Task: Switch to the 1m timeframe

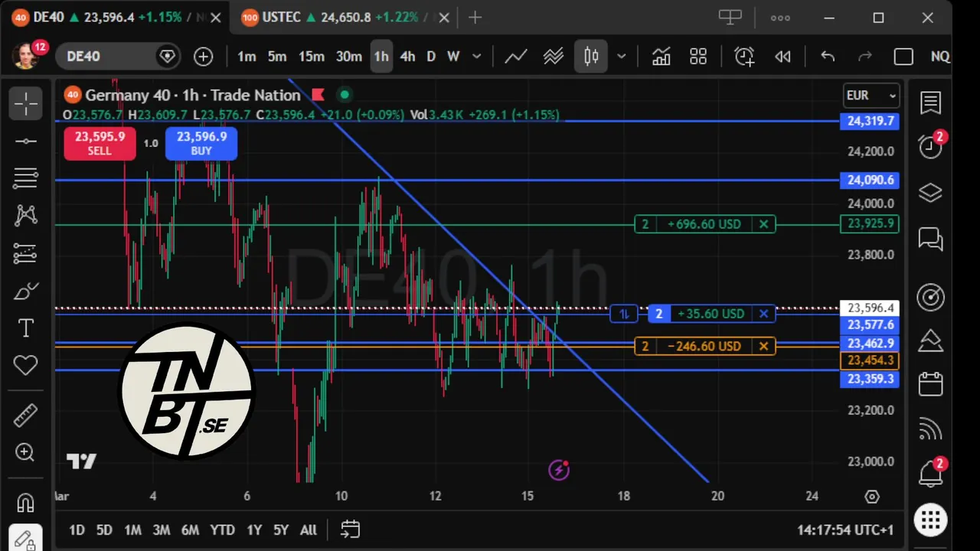Action: pos(247,56)
